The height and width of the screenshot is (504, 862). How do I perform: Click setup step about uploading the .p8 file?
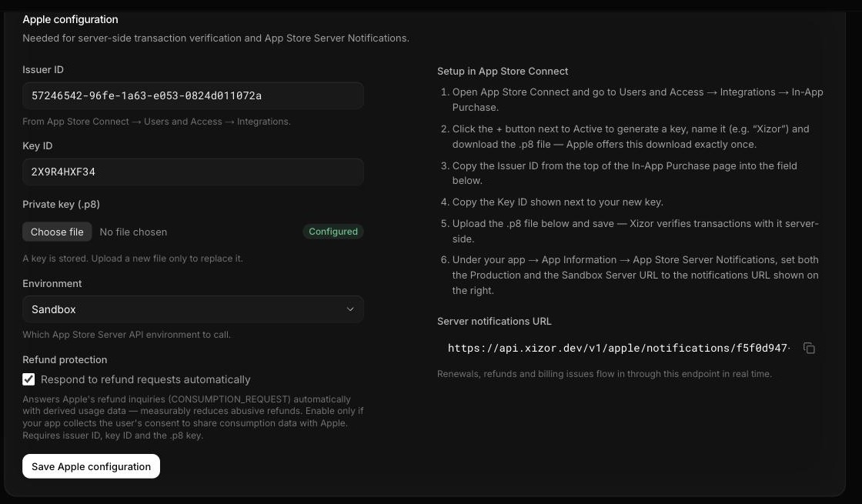pyautogui.click(x=636, y=231)
